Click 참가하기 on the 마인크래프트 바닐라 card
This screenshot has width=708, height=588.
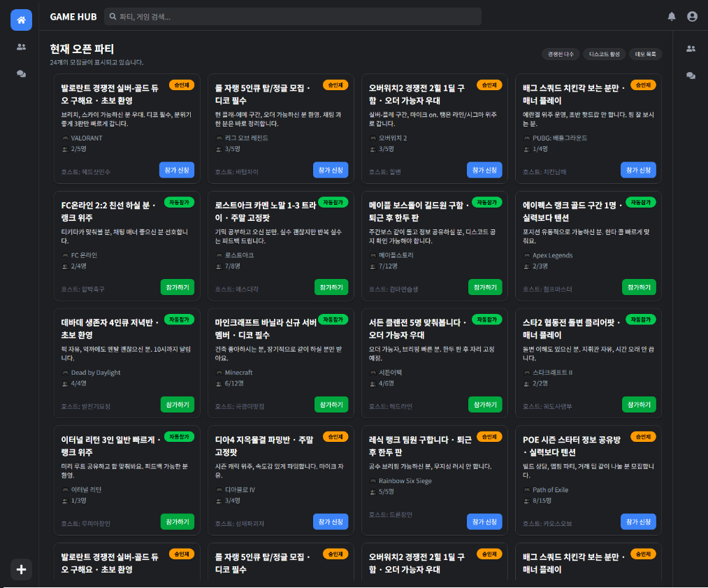331,405
